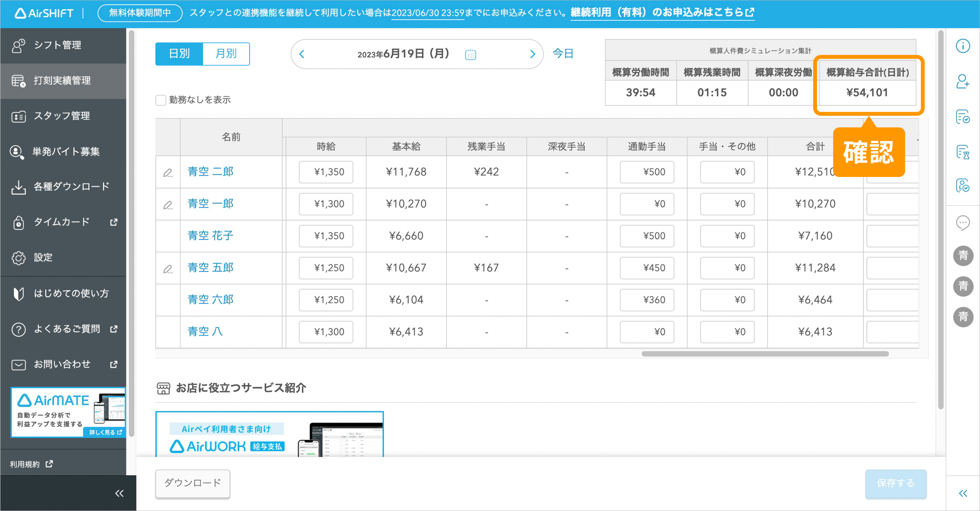Click the タイムカード icon

(18, 223)
